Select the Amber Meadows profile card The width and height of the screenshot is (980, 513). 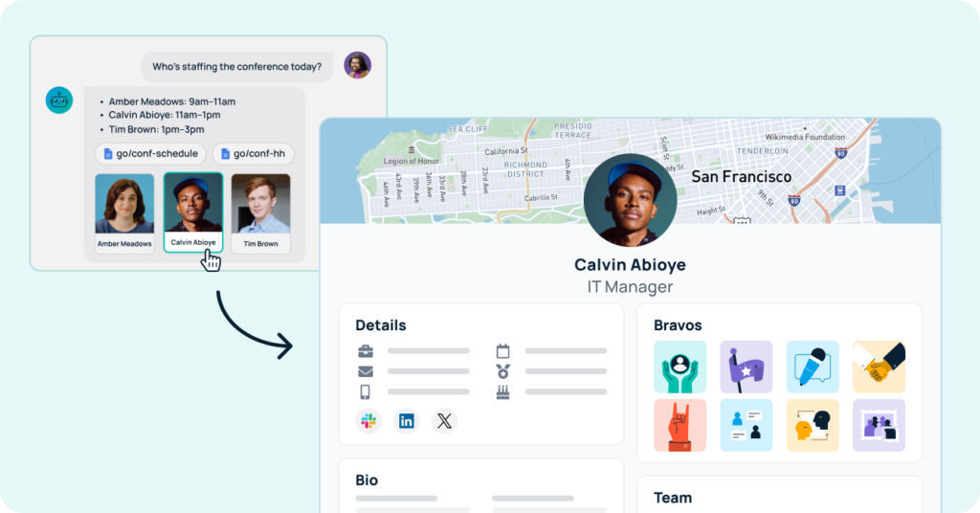124,213
